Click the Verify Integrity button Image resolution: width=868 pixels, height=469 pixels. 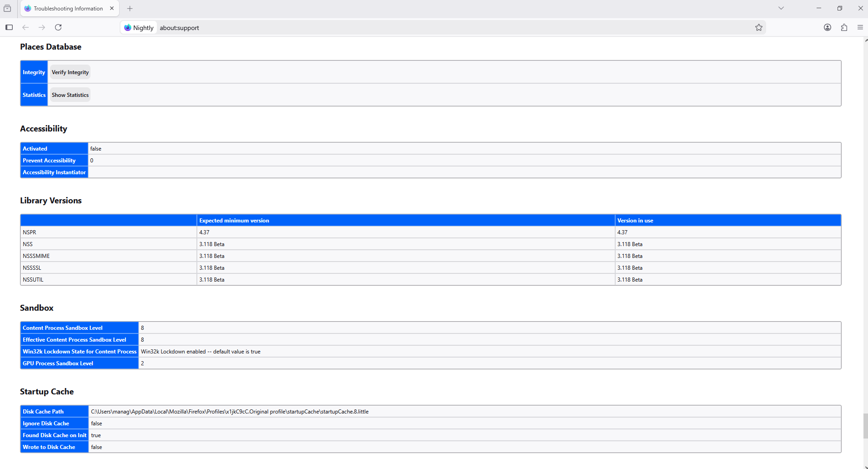click(70, 72)
